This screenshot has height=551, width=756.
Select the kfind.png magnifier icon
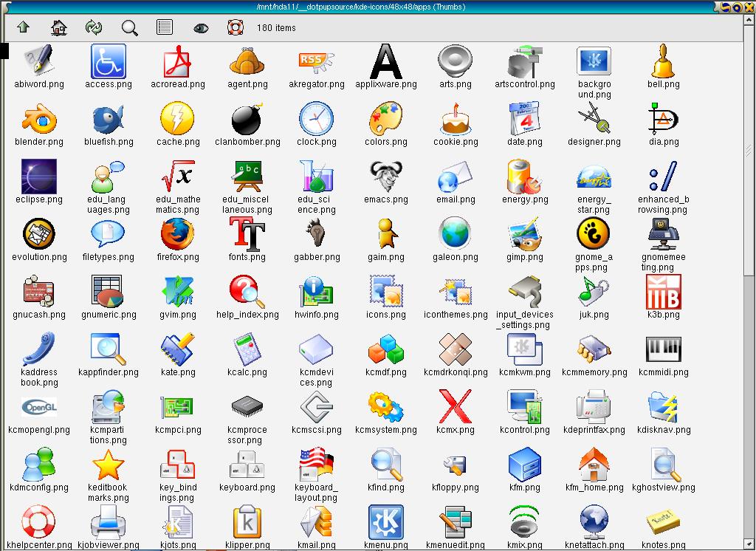pos(386,464)
